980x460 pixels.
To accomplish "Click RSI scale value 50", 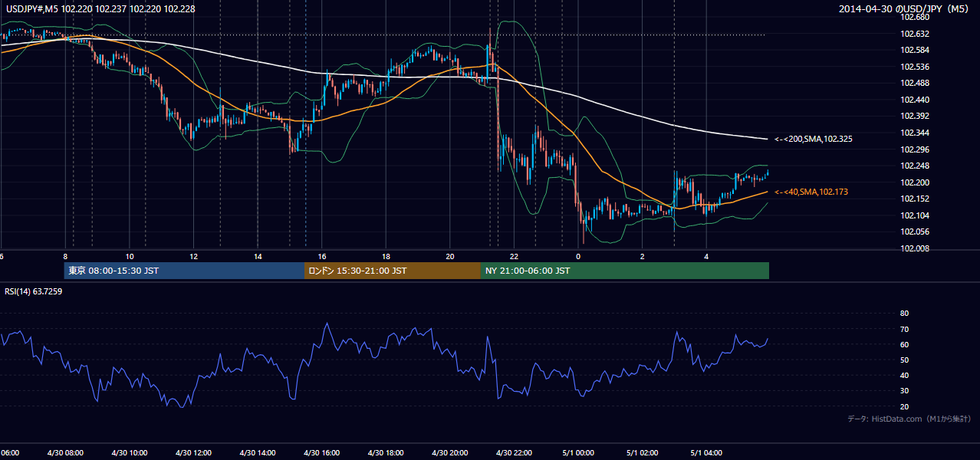I will click(904, 360).
